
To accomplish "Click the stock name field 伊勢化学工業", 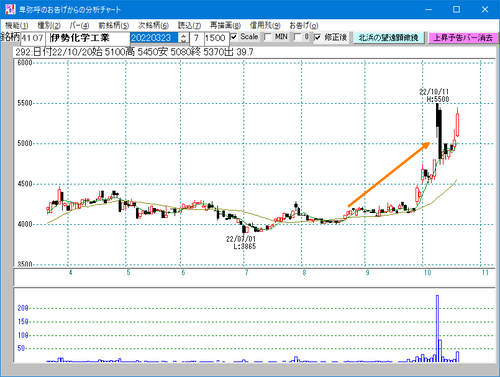I will 87,38.
